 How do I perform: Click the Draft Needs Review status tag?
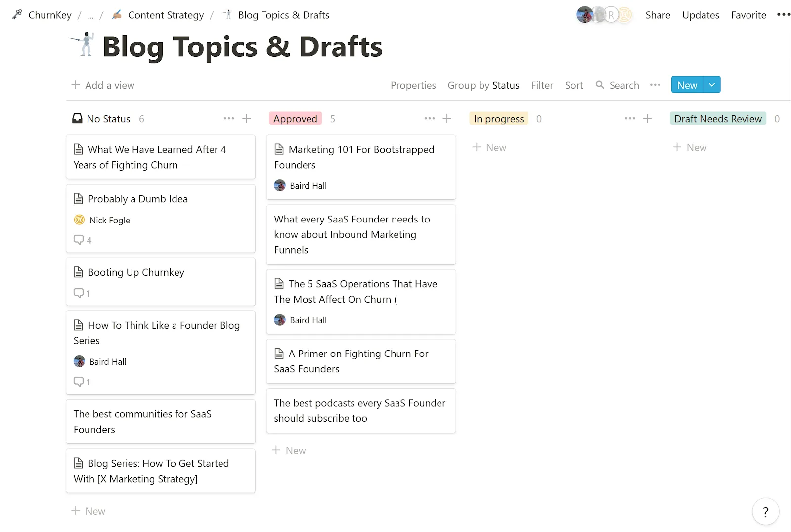(718, 119)
